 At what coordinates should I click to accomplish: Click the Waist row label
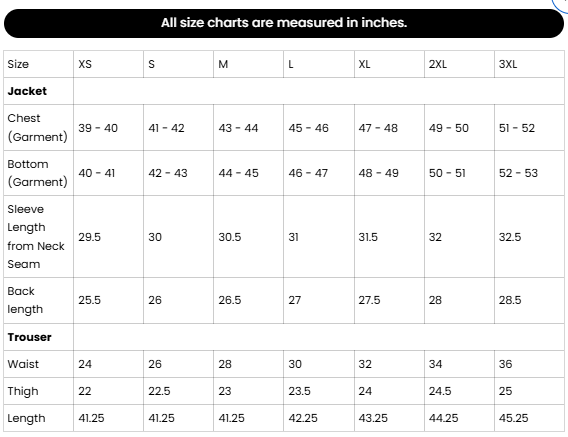click(x=23, y=364)
